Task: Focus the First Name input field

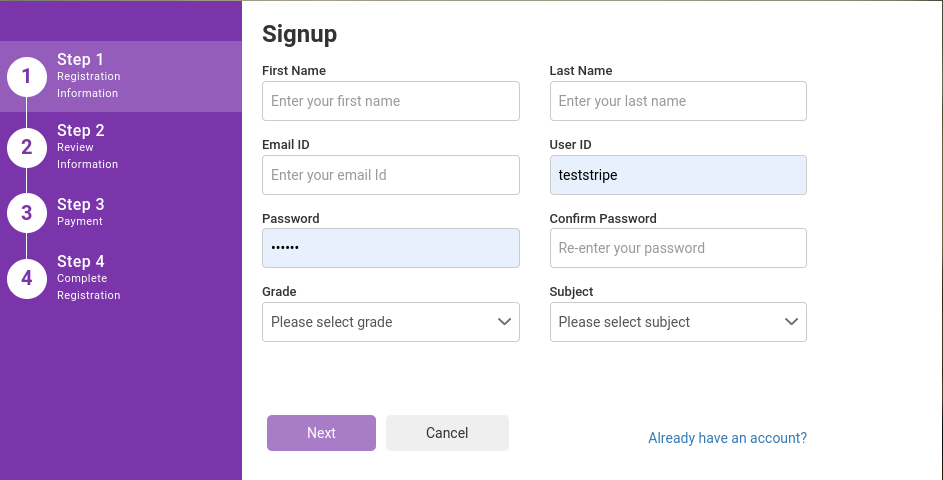Action: coord(390,101)
